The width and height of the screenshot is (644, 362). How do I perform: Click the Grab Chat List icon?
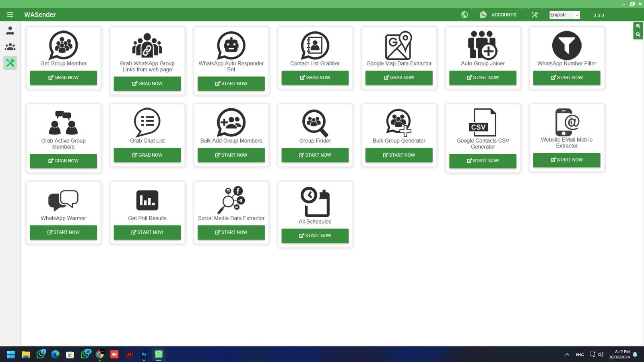pyautogui.click(x=147, y=122)
